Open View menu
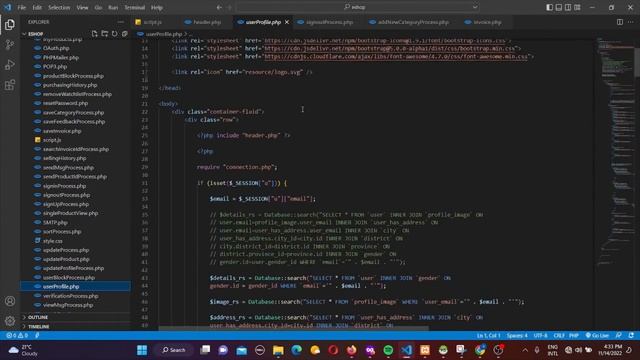640x360 pixels. [82, 7]
